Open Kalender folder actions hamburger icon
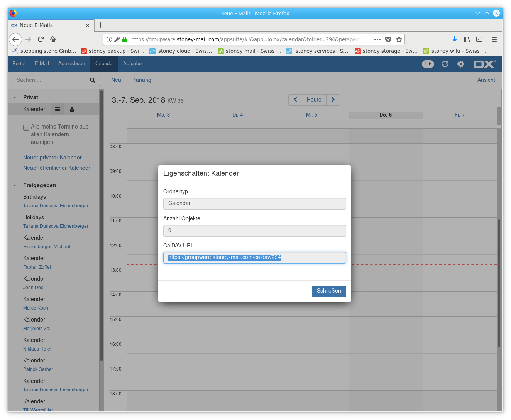The image size is (511, 420). 58,109
